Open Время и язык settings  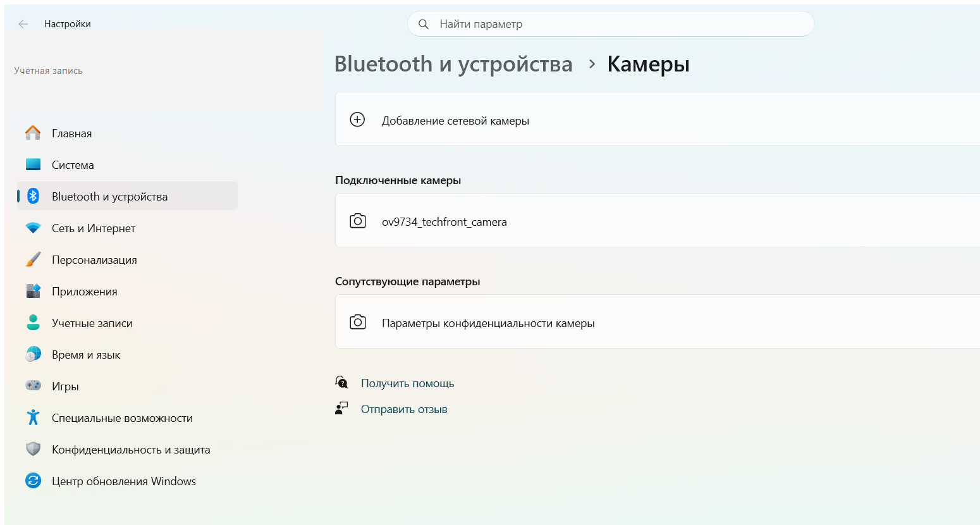tap(127, 354)
